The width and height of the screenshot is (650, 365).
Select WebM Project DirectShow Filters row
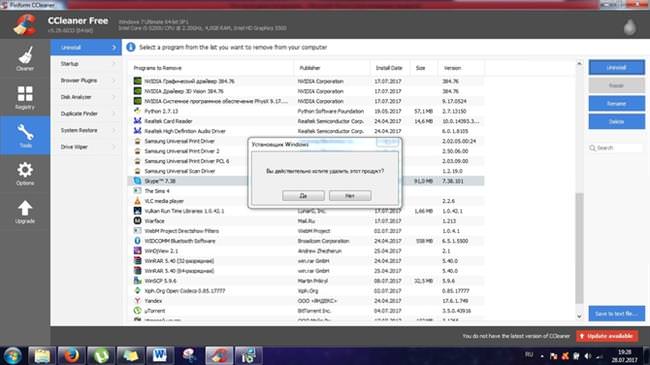pyautogui.click(x=306, y=231)
